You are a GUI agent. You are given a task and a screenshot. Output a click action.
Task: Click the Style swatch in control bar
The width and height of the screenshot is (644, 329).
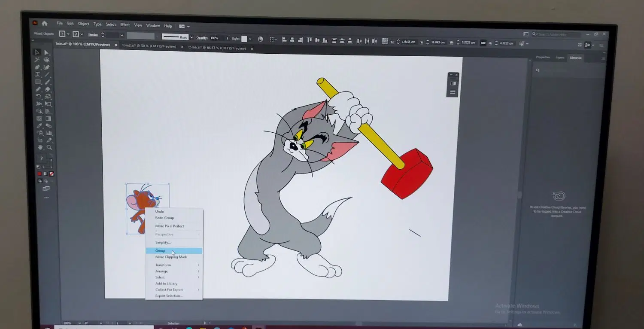click(244, 39)
